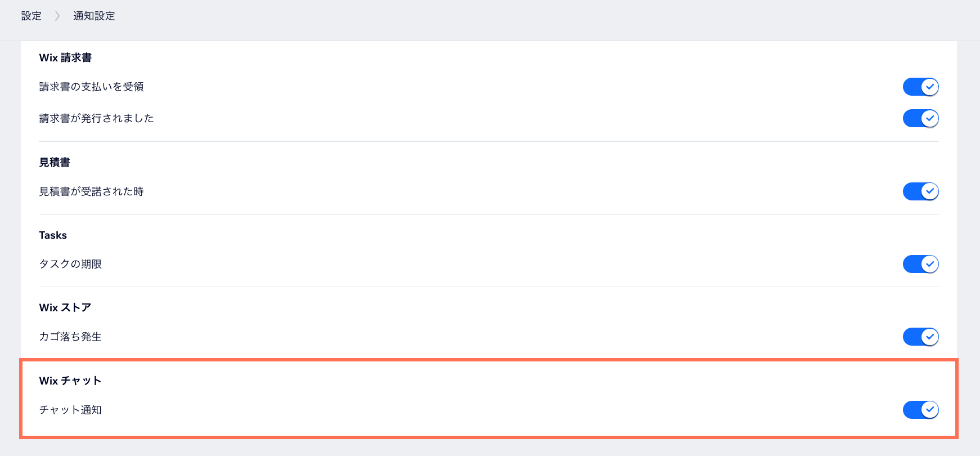This screenshot has height=456, width=980.
Task: Select the チャット通知 label text
Action: 70,410
